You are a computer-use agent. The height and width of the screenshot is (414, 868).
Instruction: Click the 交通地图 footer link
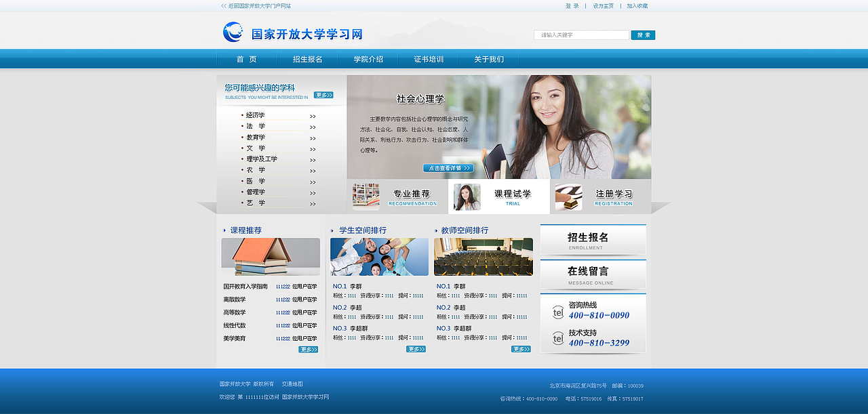click(x=292, y=384)
